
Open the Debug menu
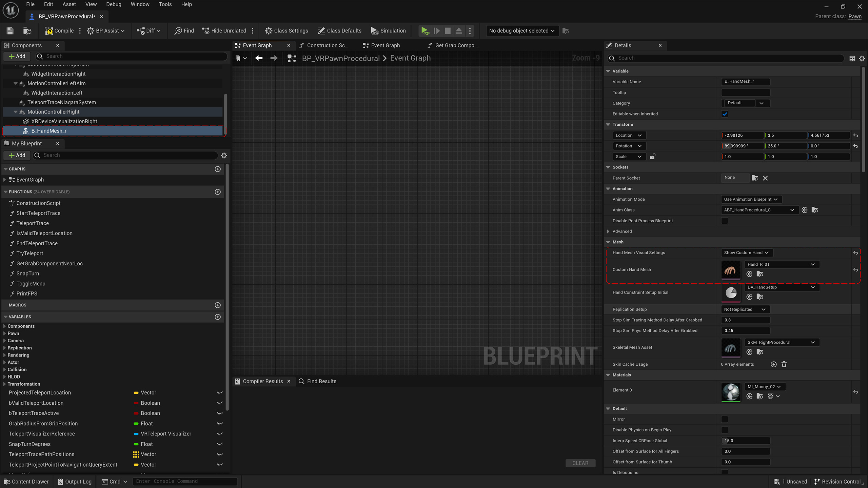pyautogui.click(x=114, y=4)
